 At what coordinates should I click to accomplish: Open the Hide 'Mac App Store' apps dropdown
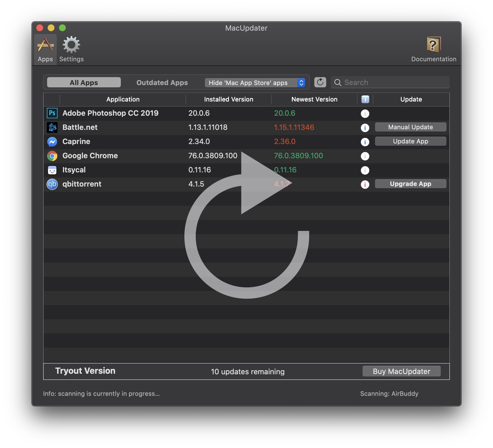tap(255, 83)
